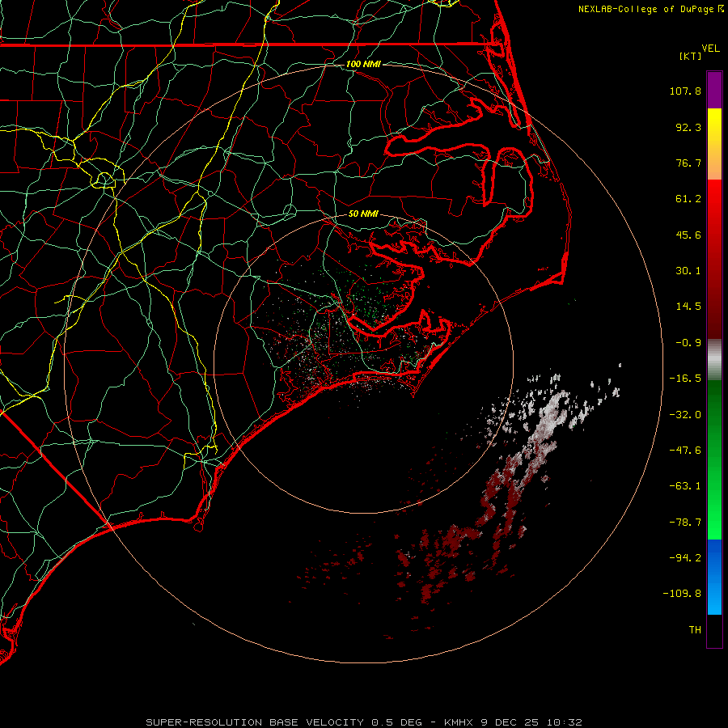The image size is (728, 728).
Task: Click the -63.1 velocity scale value
Action: [685, 486]
